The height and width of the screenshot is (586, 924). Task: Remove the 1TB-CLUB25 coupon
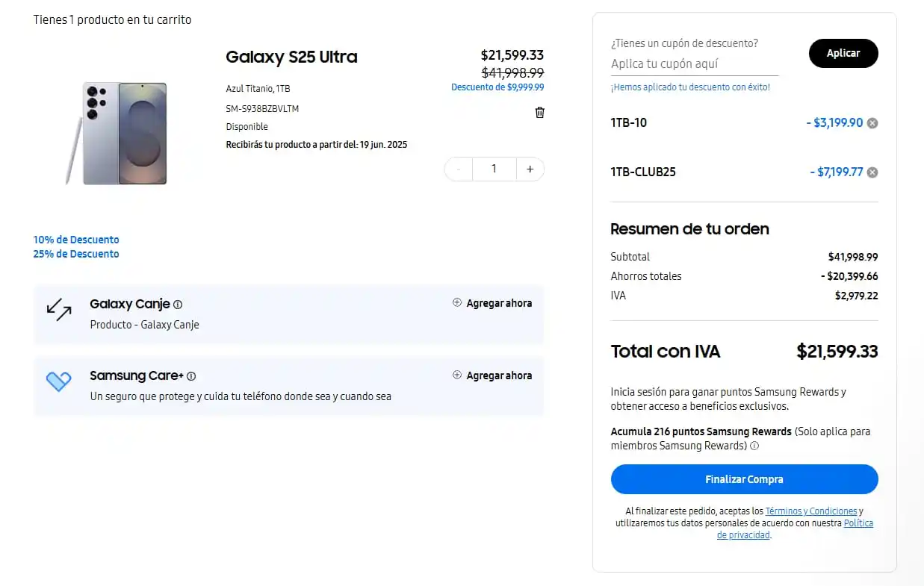(x=872, y=172)
